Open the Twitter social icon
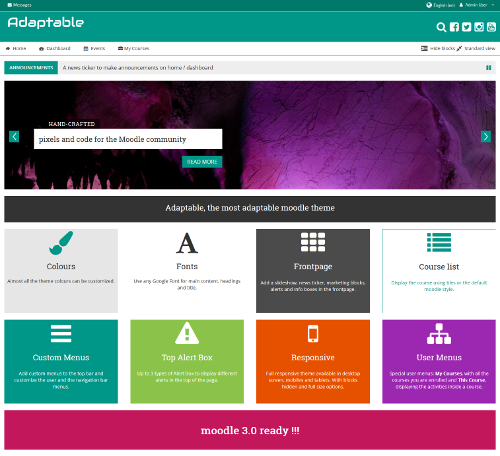 [x=466, y=27]
